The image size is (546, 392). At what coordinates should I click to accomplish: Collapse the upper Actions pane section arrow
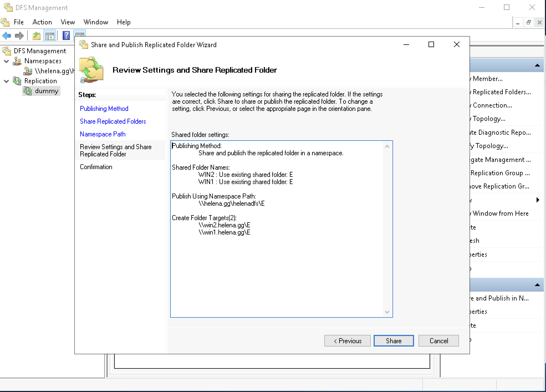[x=537, y=65]
